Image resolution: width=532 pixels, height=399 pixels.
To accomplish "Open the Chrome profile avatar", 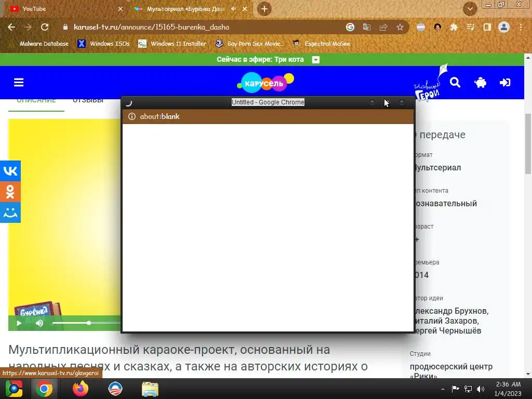I will [x=504, y=27].
